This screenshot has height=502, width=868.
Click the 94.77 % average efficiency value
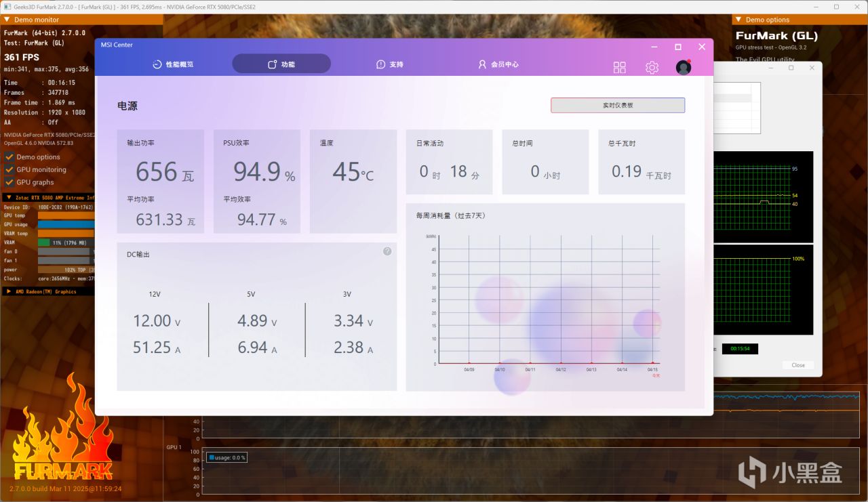262,219
